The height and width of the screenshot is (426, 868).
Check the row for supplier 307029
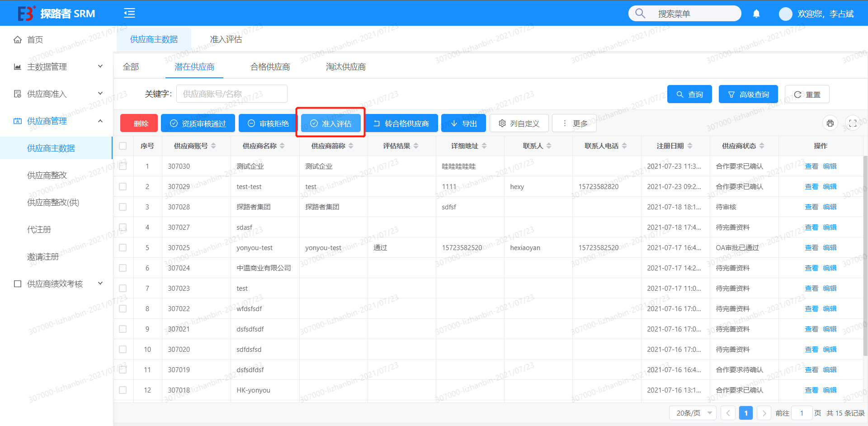point(123,187)
